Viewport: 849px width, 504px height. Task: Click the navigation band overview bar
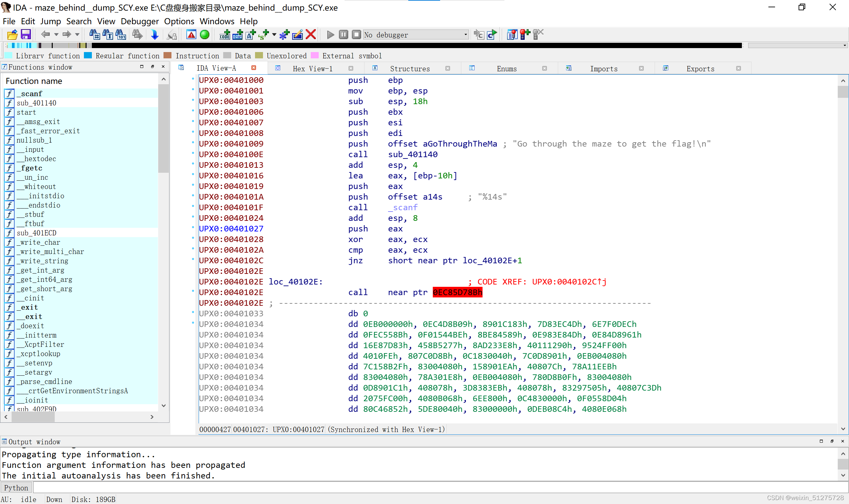pyautogui.click(x=373, y=45)
